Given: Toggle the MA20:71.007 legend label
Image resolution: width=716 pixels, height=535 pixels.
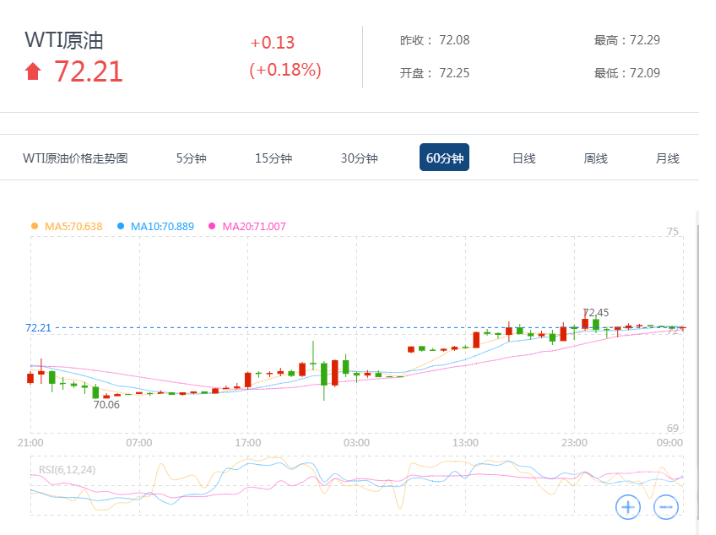Looking at the screenshot, I should pos(254,227).
